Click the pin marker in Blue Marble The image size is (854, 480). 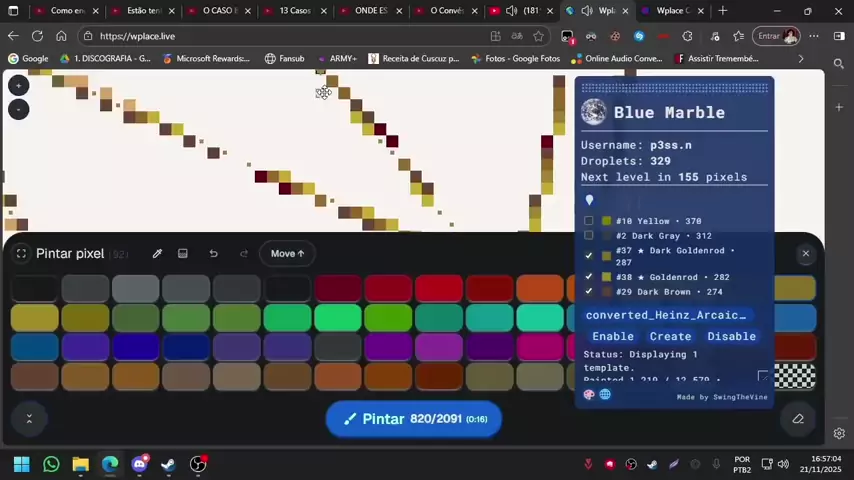(x=589, y=200)
